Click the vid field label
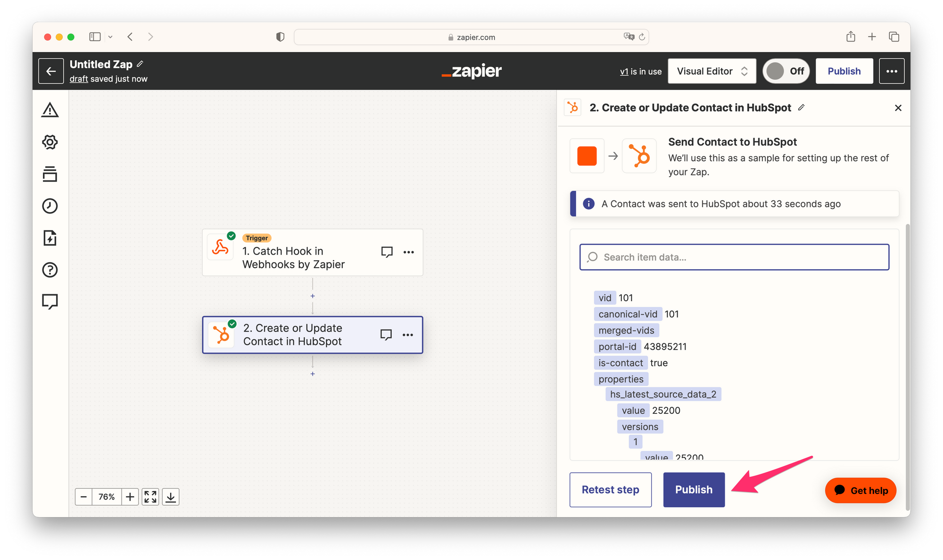The height and width of the screenshot is (560, 943). coord(604,298)
